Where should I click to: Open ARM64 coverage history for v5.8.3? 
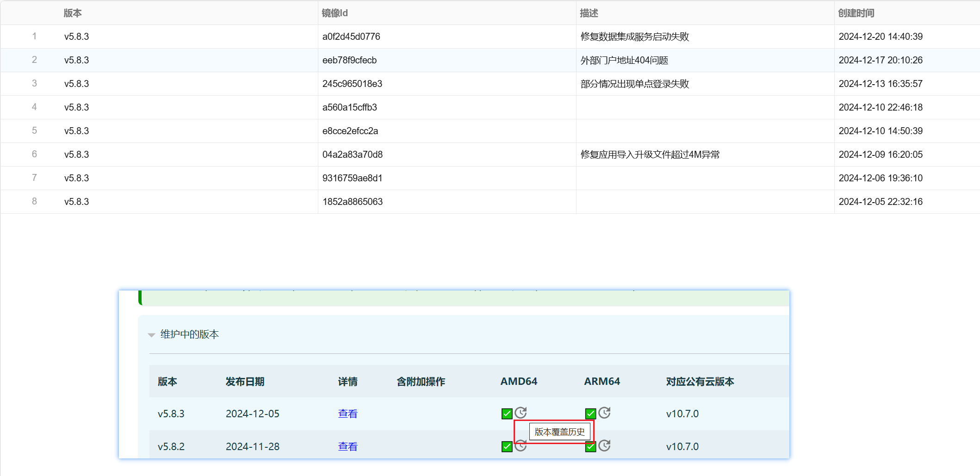tap(604, 413)
